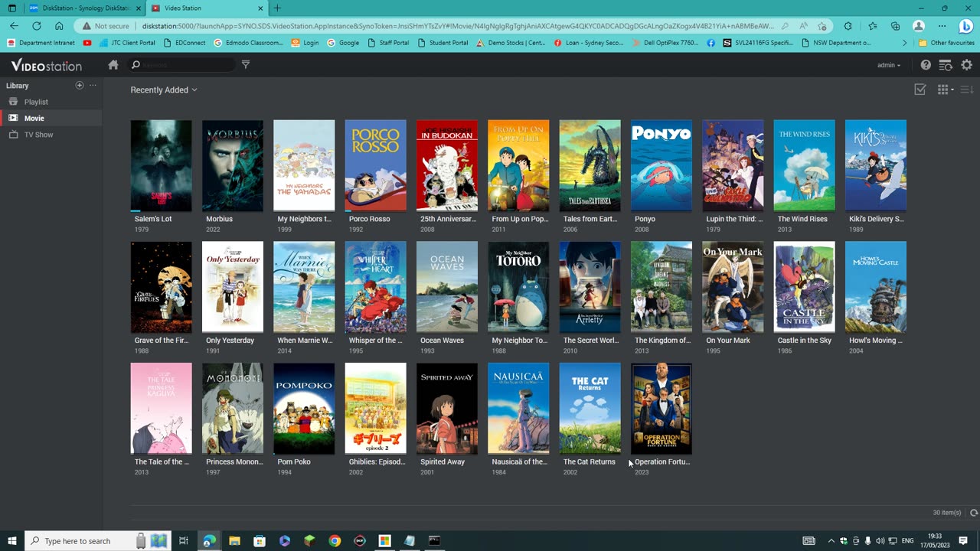Open a new browser tab
The height and width of the screenshot is (551, 980).
click(x=277, y=8)
